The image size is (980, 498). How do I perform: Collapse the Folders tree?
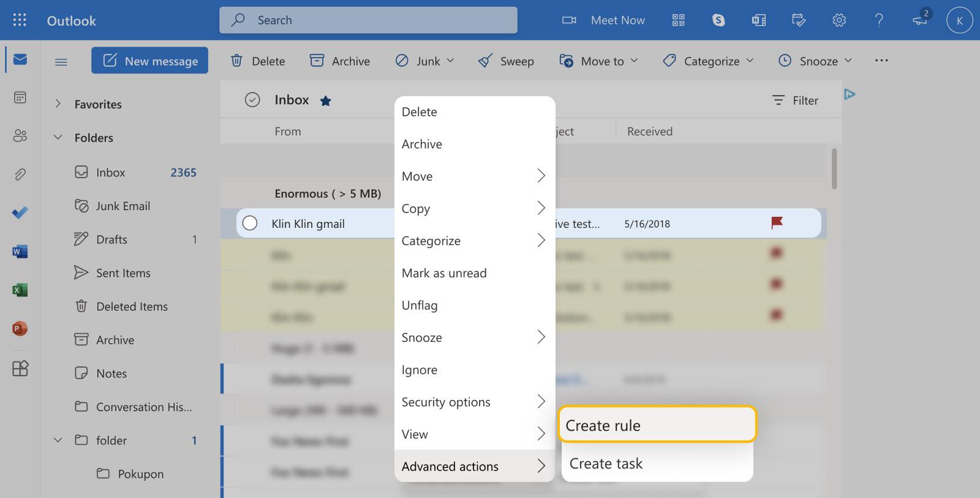coord(58,138)
